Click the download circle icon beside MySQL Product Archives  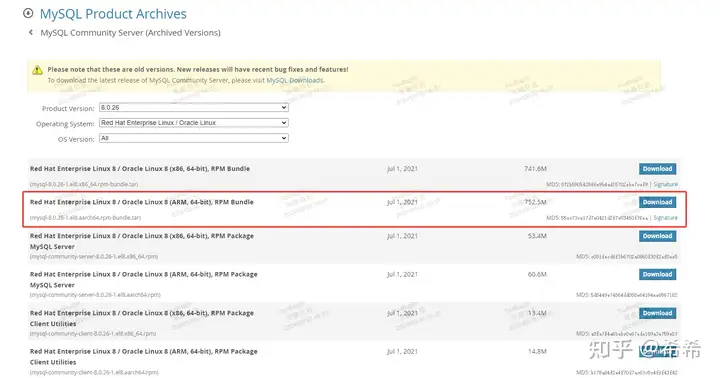[x=28, y=13]
